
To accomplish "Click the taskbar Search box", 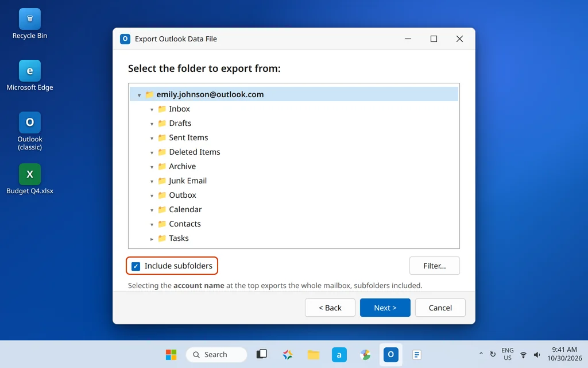I will (x=216, y=354).
